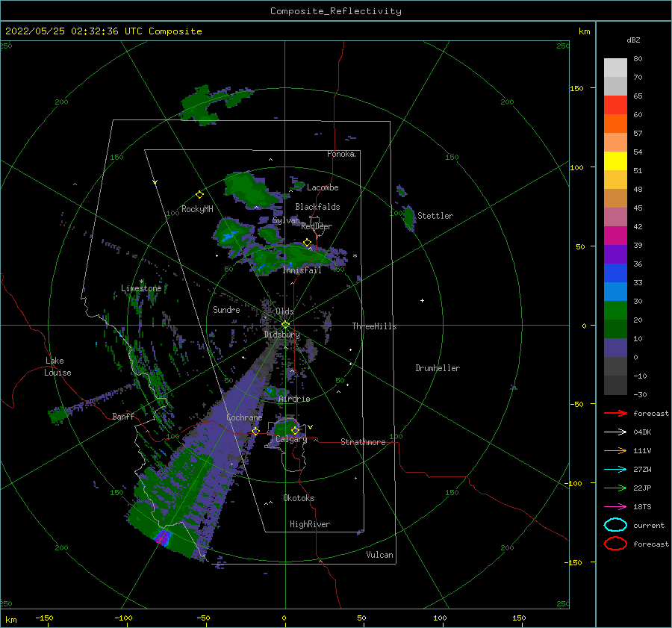Click the dBZ legend heading

(633, 40)
